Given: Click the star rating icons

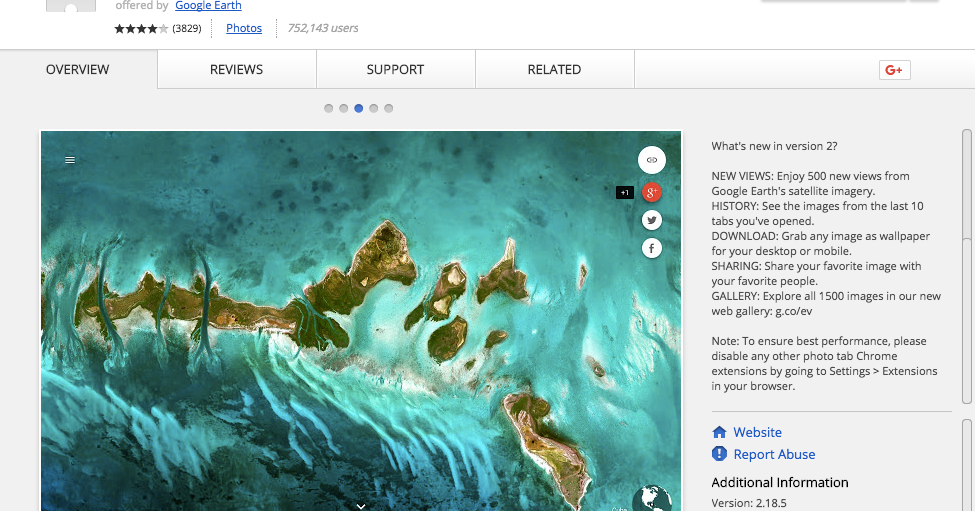Looking at the screenshot, I should 141,29.
